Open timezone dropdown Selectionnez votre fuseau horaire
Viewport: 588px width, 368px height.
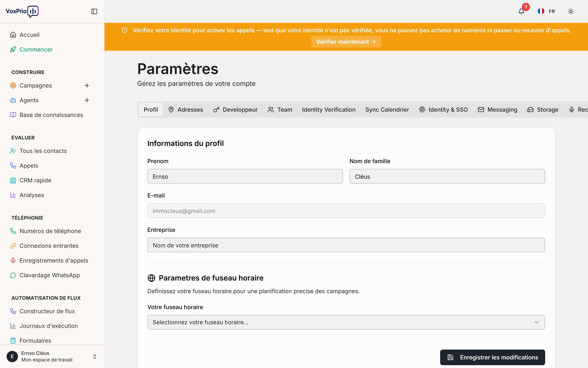[346, 322]
